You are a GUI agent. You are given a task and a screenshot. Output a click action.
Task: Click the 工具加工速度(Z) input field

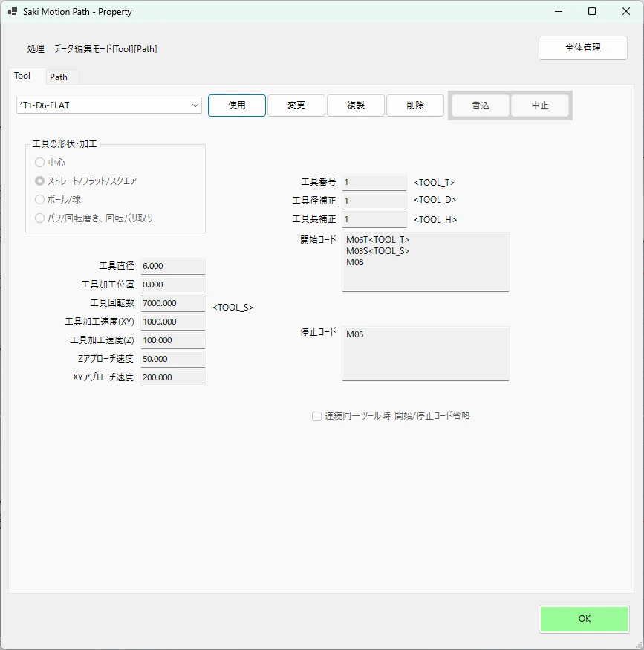coord(173,340)
